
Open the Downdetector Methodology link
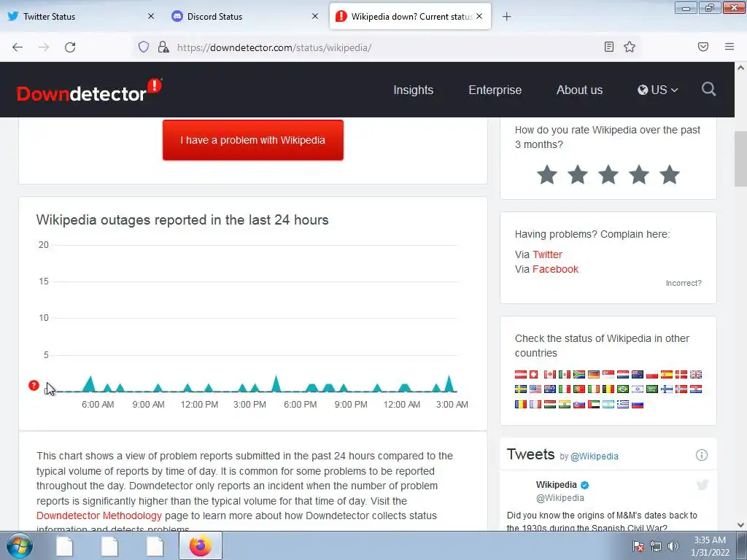point(99,516)
